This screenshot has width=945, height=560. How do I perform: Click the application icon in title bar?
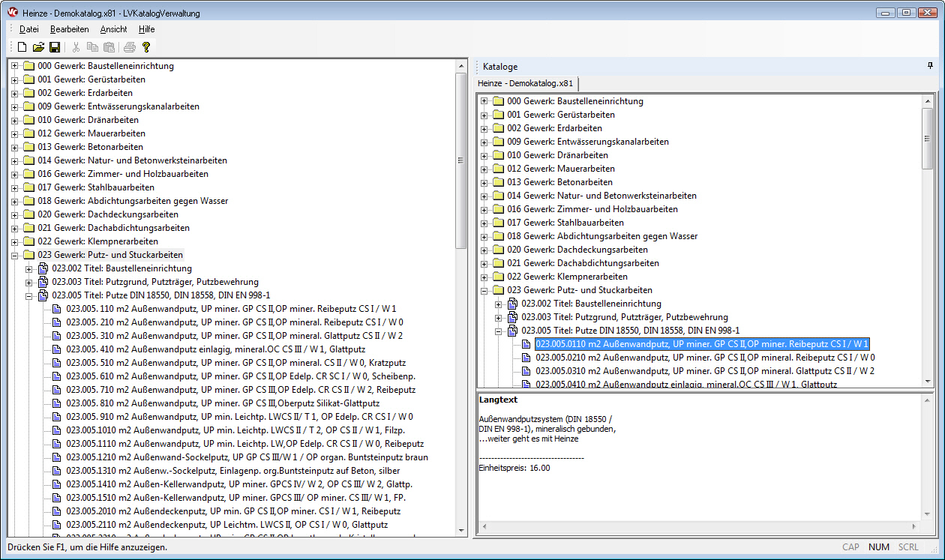pyautogui.click(x=13, y=13)
